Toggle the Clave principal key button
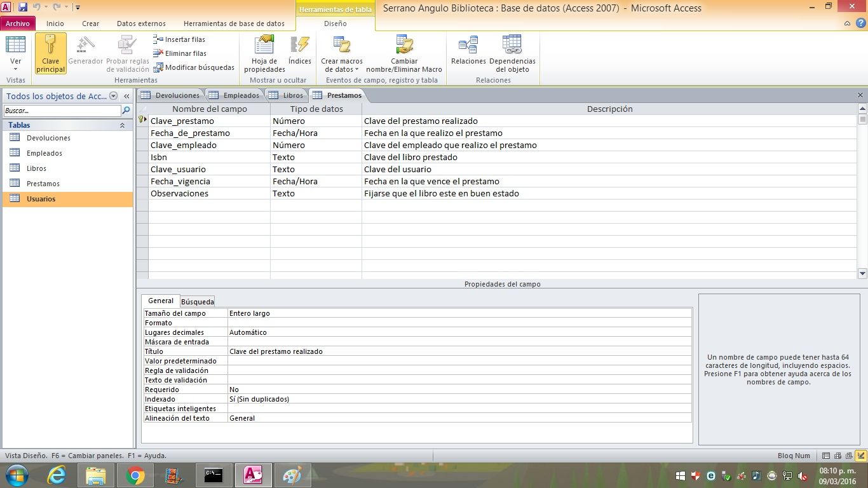868x488 pixels. pyautogui.click(x=51, y=53)
